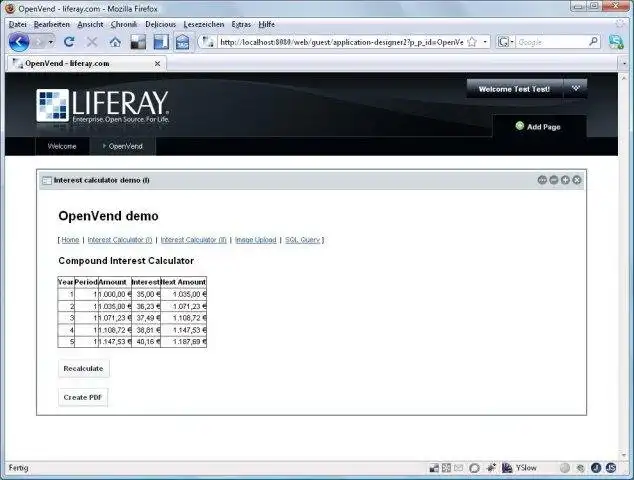Click the JS status bar icon

click(x=611, y=468)
